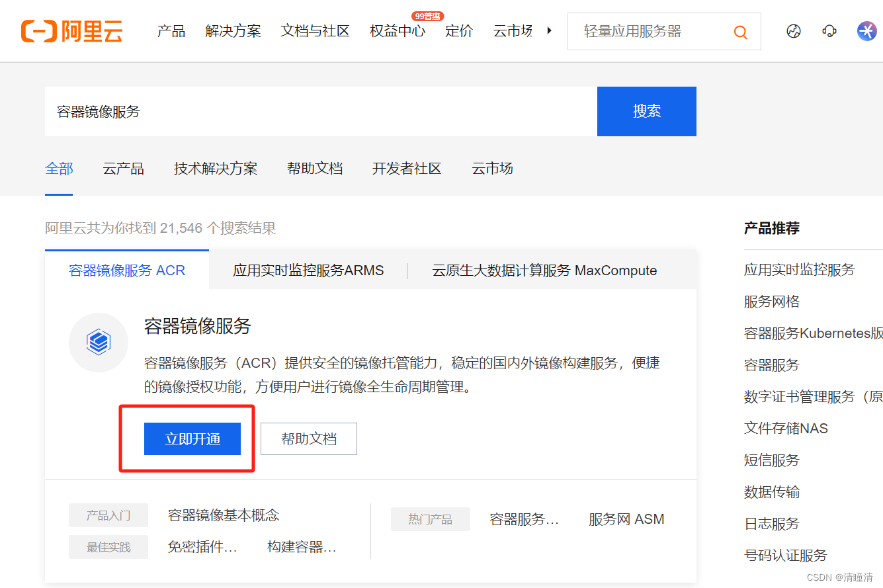The image size is (883, 588).
Task: Open recommended 短信服务 link
Action: 772,460
